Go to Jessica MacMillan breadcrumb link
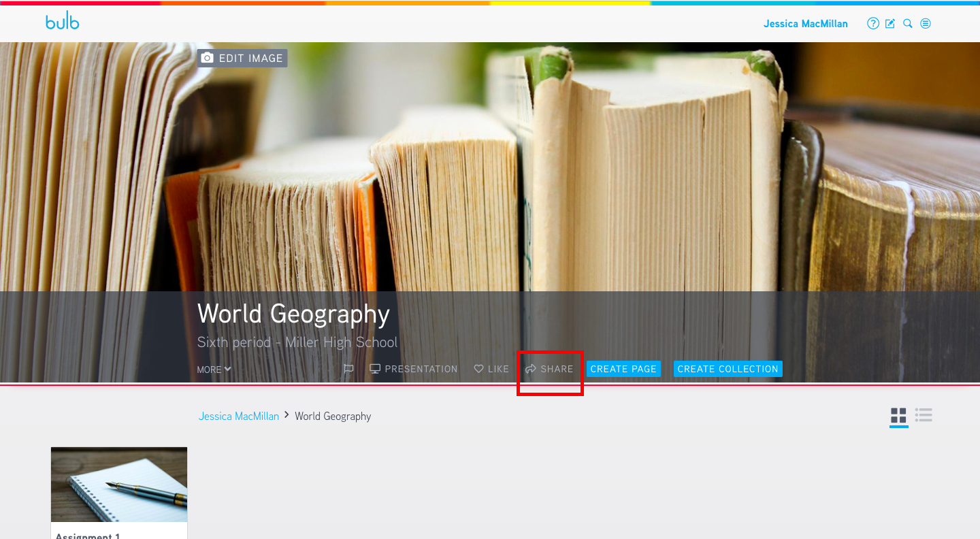The height and width of the screenshot is (539, 980). pyautogui.click(x=239, y=416)
